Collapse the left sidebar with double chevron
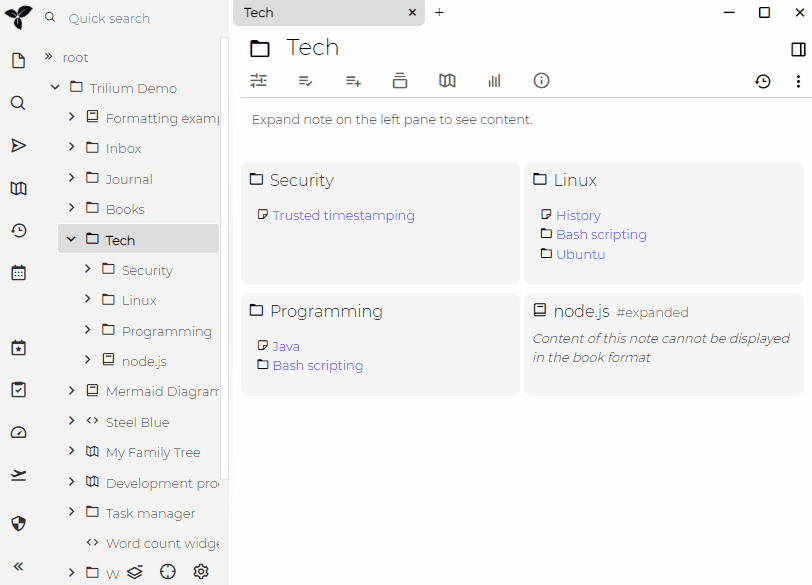Viewport: 812px width, 585px height. coord(18,566)
